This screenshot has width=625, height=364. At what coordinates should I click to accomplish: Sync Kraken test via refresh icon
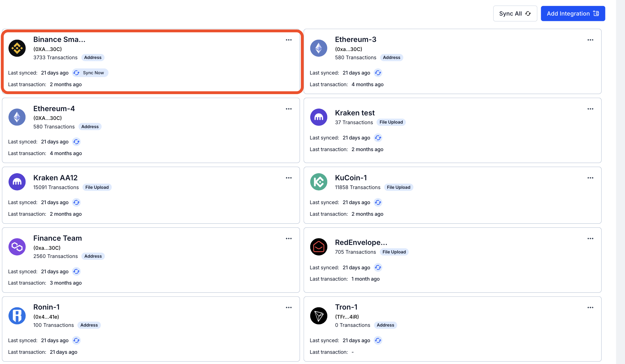(x=378, y=138)
